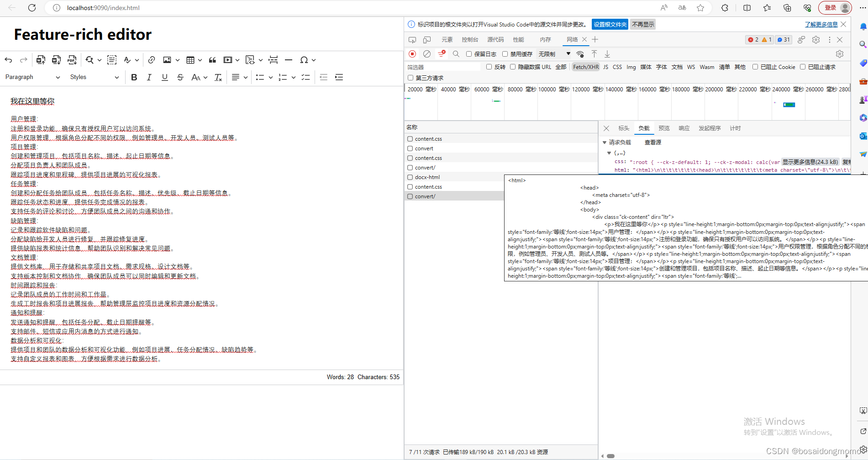Open network panel settings gear
This screenshot has width=868, height=460.
tap(840, 54)
